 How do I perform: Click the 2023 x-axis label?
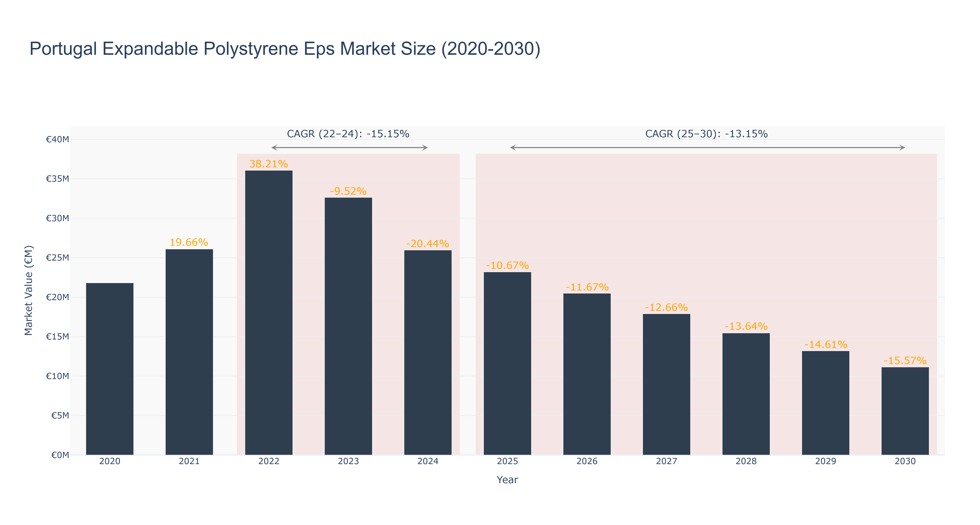coord(348,461)
